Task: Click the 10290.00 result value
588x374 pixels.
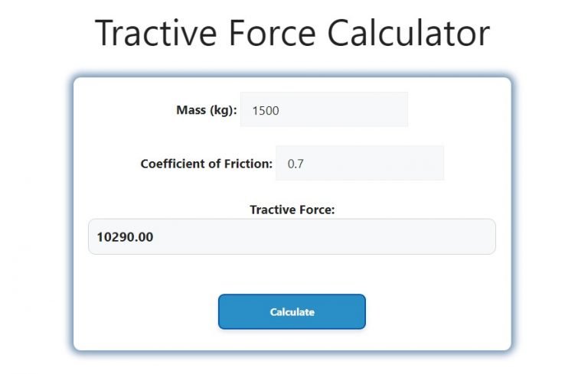Action: pyautogui.click(x=125, y=237)
